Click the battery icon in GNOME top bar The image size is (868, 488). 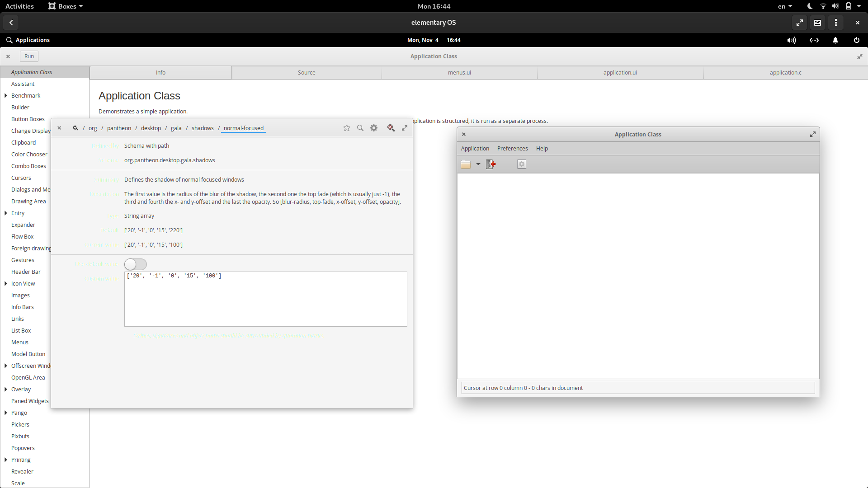click(849, 6)
